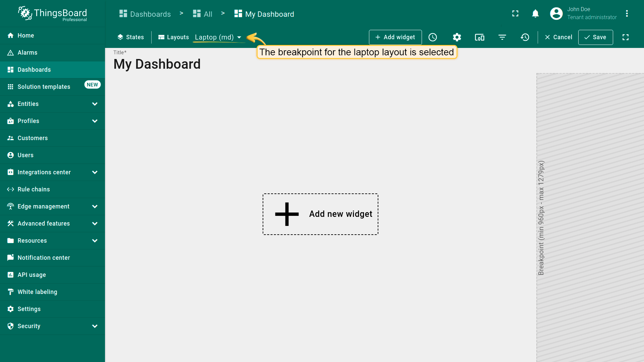Open the timewindow clock icon
644x362 pixels.
(433, 37)
